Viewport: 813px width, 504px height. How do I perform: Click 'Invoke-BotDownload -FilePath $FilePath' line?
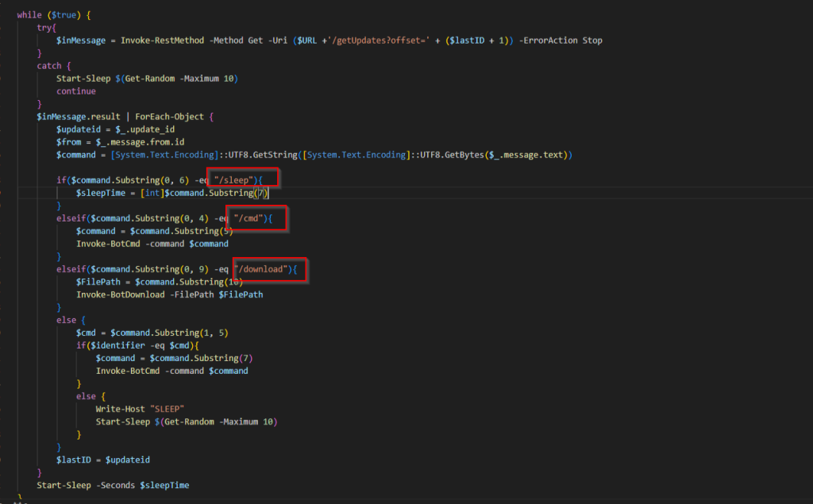170,294
